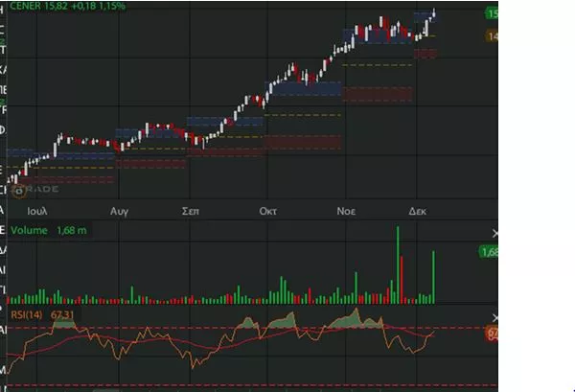Close the Volume indicator panel

pyautogui.click(x=494, y=233)
